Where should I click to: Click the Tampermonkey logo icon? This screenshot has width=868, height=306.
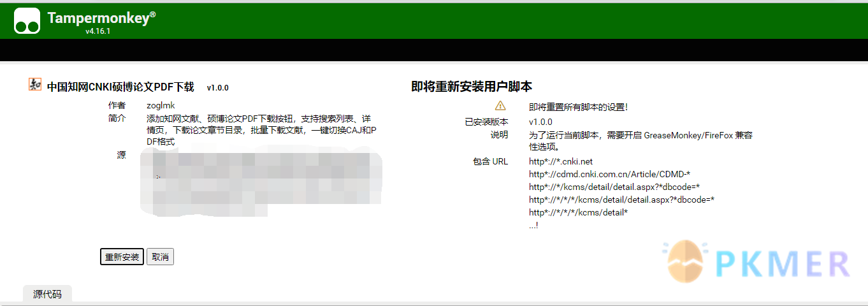pos(27,21)
